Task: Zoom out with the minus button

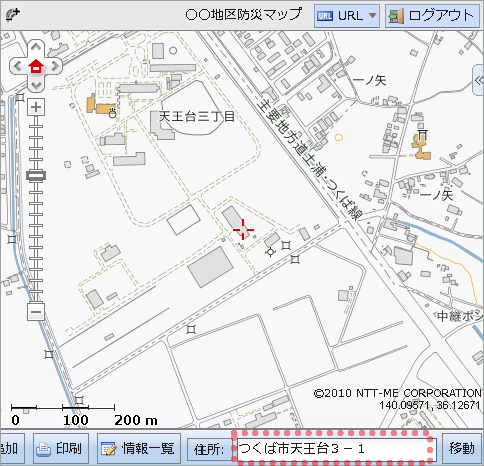Action: (36, 312)
